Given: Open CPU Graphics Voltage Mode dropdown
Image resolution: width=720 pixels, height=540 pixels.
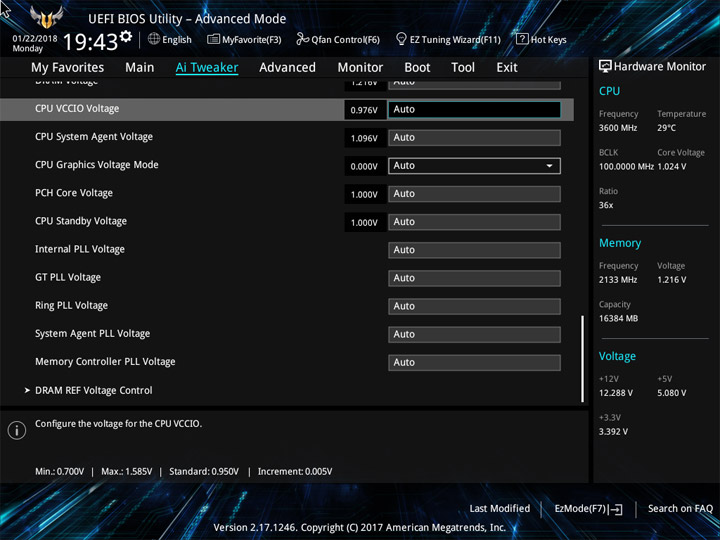Looking at the screenshot, I should tap(474, 166).
